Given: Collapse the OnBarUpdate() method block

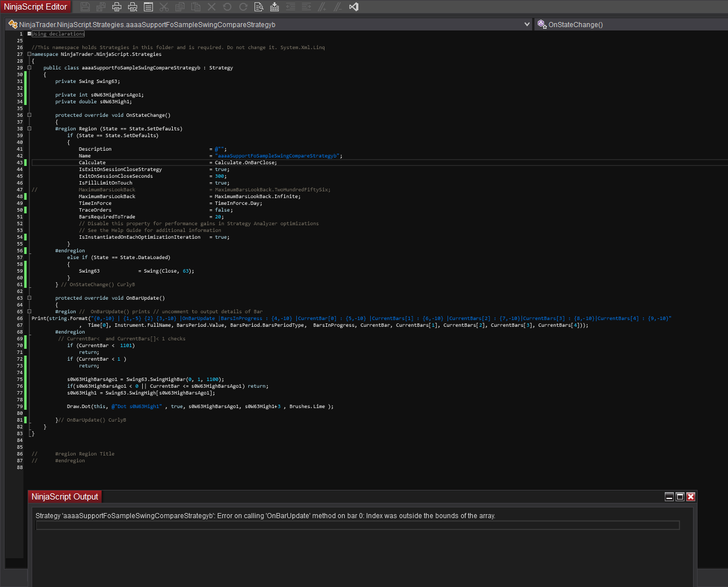Looking at the screenshot, I should click(x=29, y=298).
